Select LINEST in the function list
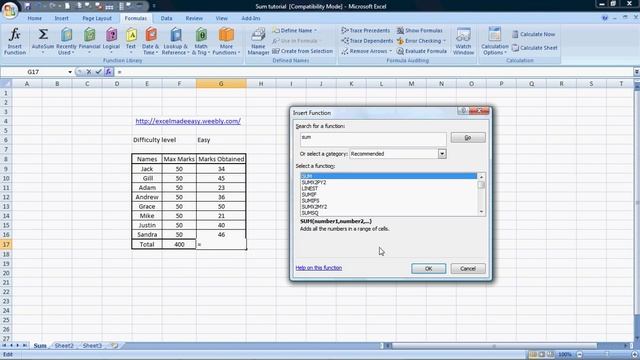 [x=310, y=189]
